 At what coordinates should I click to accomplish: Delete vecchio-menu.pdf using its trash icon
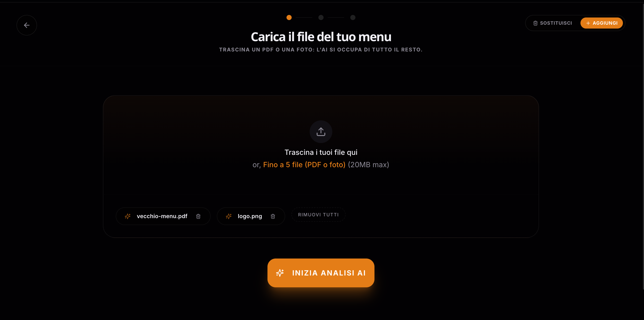(198, 216)
